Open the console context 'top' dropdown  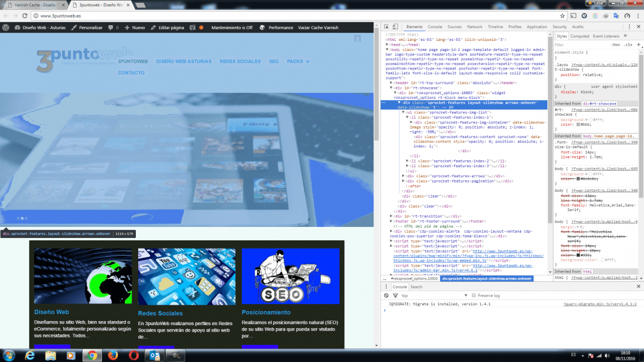pyautogui.click(x=434, y=295)
